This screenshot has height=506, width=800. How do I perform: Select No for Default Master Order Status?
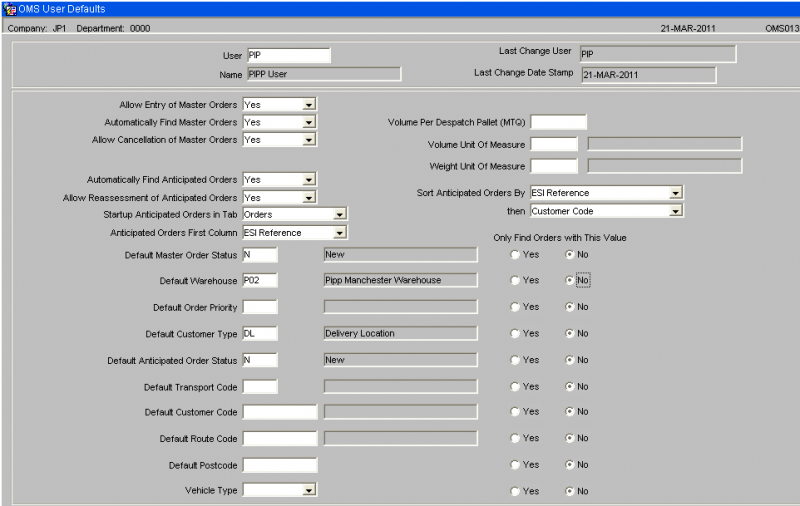point(569,255)
